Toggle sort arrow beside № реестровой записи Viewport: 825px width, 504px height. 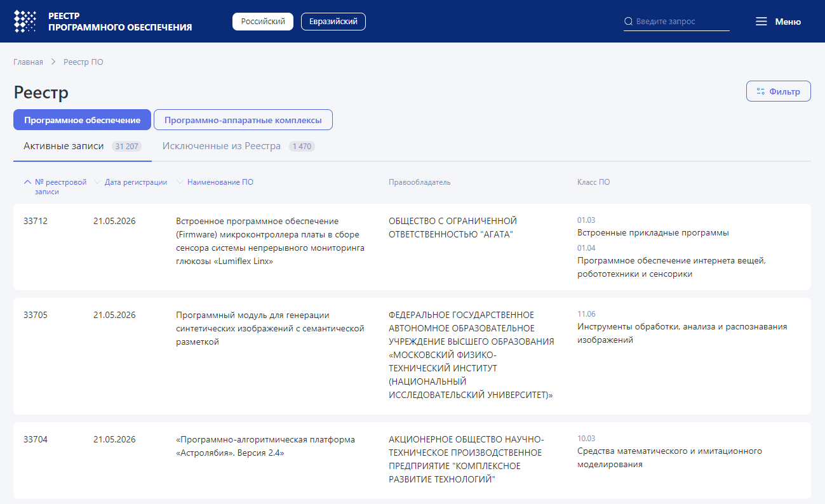tap(27, 182)
